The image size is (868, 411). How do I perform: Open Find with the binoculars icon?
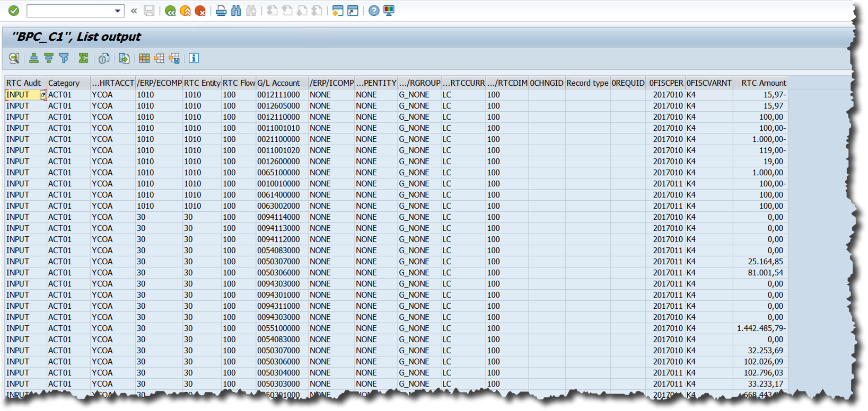236,11
